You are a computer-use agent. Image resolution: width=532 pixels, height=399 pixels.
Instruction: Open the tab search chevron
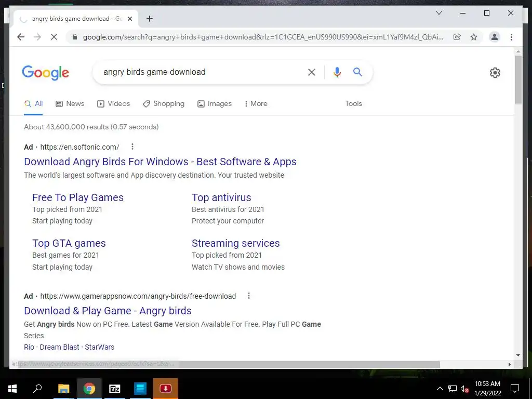click(438, 13)
